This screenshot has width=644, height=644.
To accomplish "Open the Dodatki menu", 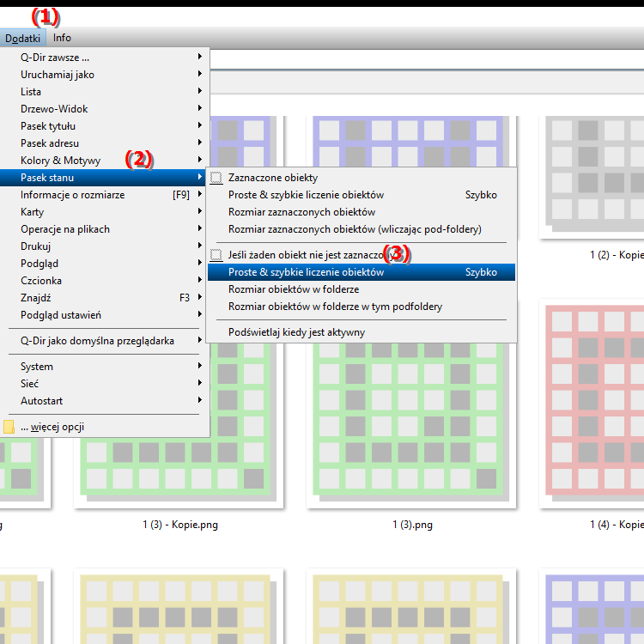I will pyautogui.click(x=22, y=38).
